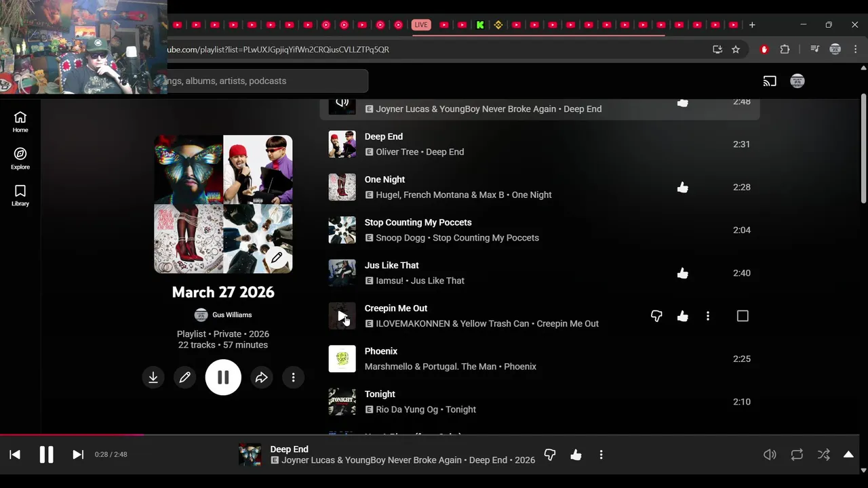
Task: Toggle repeat mode
Action: click(x=797, y=455)
